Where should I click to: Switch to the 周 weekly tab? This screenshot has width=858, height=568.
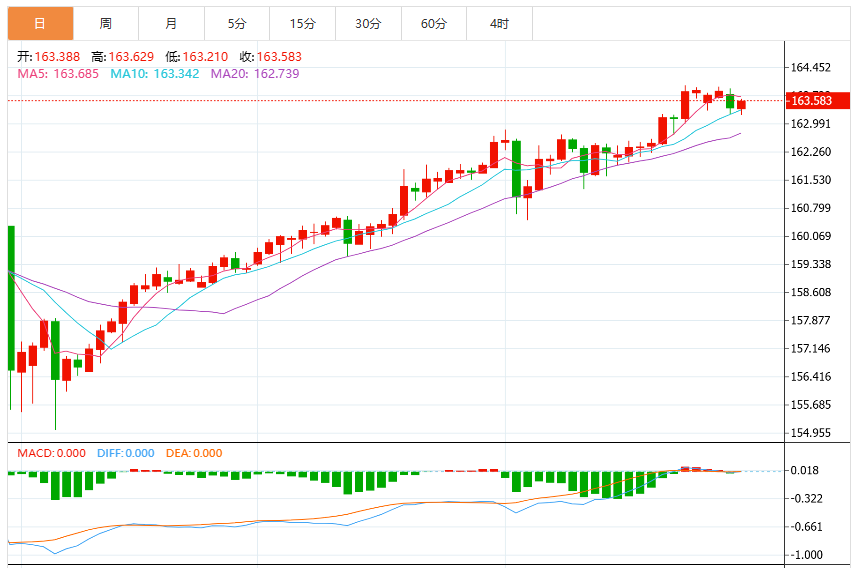(x=106, y=24)
